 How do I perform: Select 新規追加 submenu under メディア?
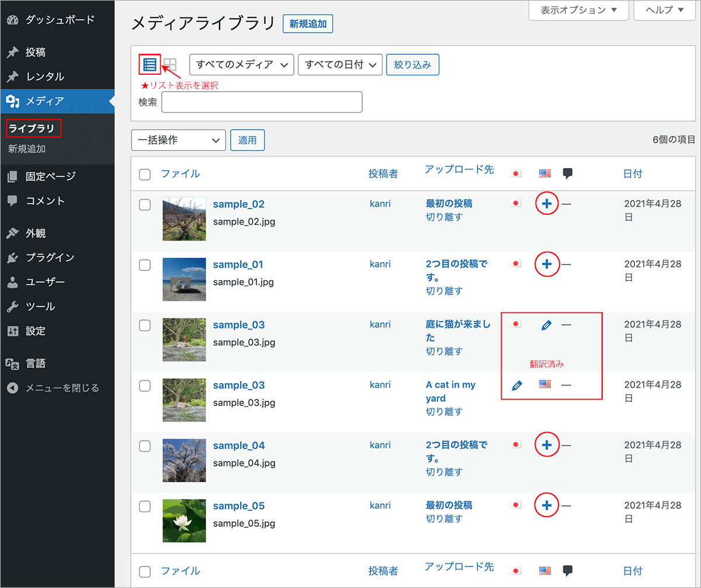click(x=27, y=149)
